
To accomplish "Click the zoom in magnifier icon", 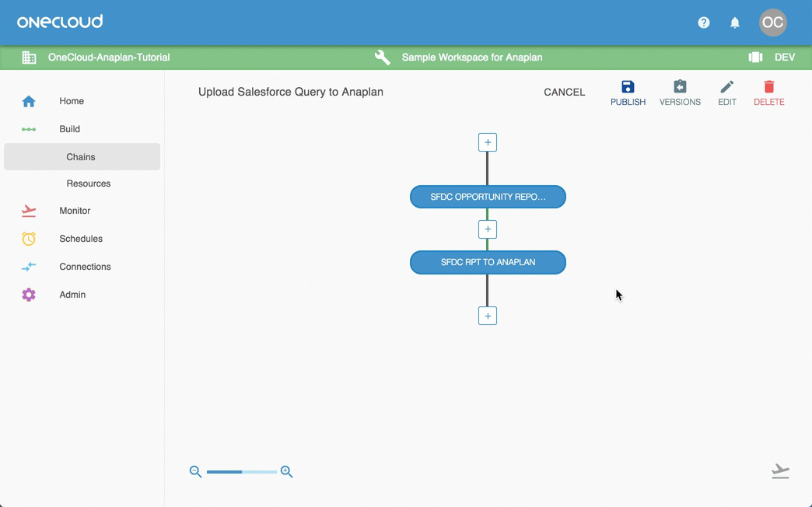I will 286,471.
